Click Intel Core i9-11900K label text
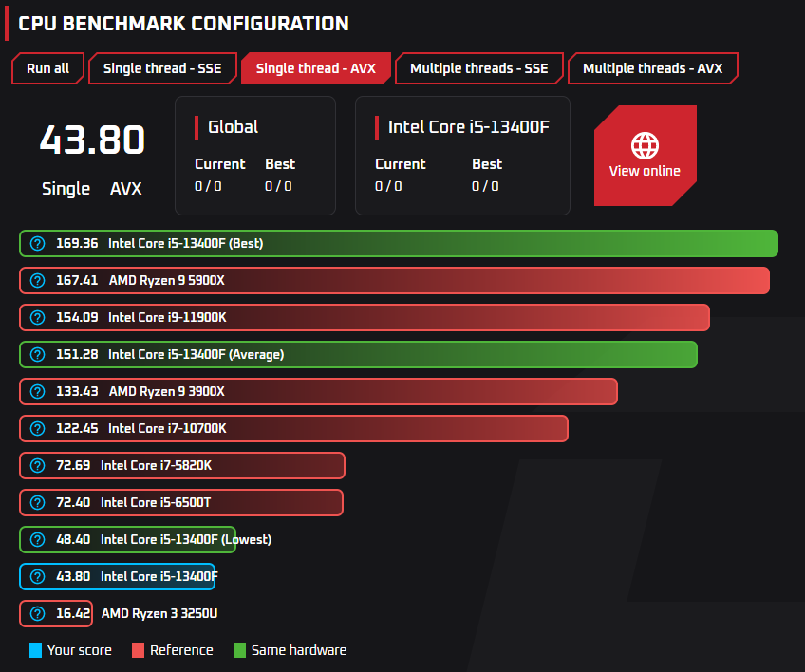The height and width of the screenshot is (672, 805). [x=167, y=317]
